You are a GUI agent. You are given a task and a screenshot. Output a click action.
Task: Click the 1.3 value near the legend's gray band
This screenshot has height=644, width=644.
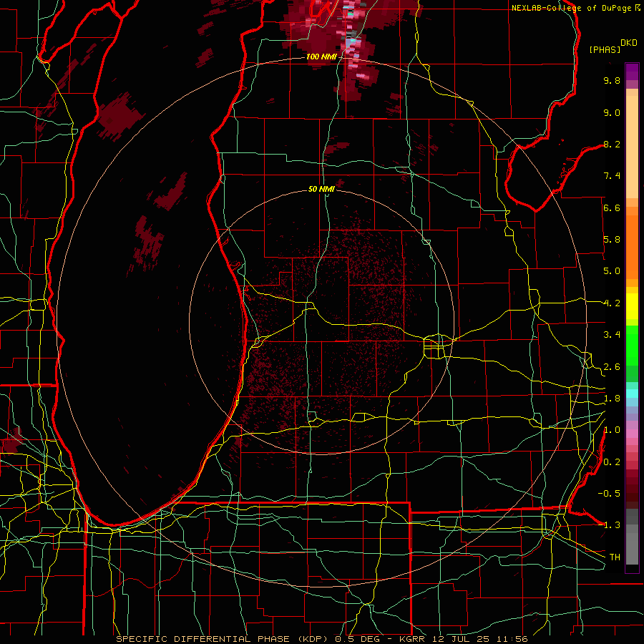(612, 525)
